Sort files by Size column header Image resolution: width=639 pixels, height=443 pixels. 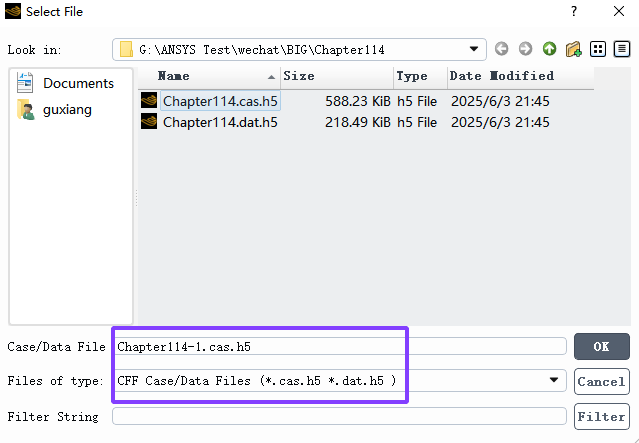point(337,76)
